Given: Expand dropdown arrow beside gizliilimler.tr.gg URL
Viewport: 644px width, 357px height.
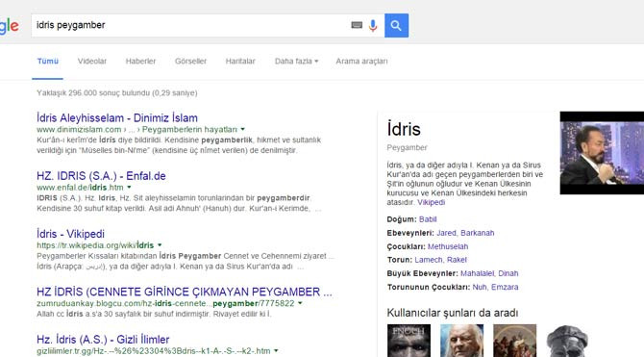Looking at the screenshot, I should pyautogui.click(x=276, y=351).
